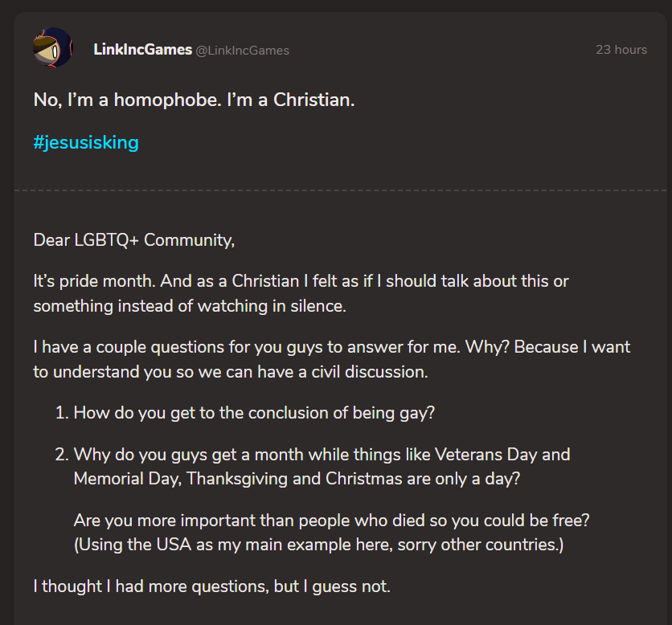672x625 pixels.
Task: Click the "(Using the USA as my main example" line
Action: (319, 545)
